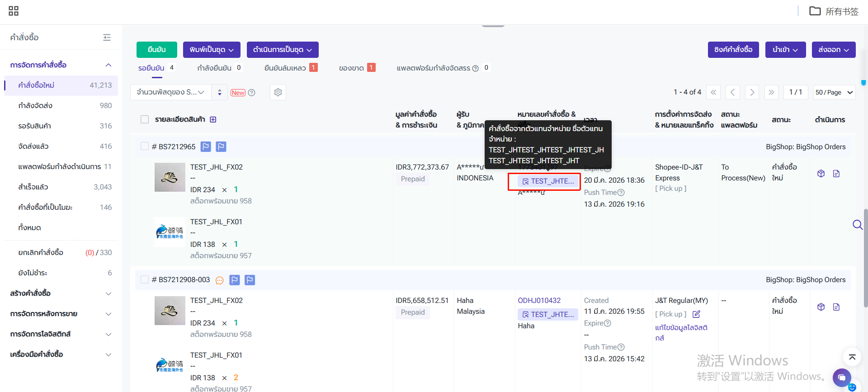The image size is (868, 392).
Task: Collapse the sidebar menu icon
Action: point(107,38)
